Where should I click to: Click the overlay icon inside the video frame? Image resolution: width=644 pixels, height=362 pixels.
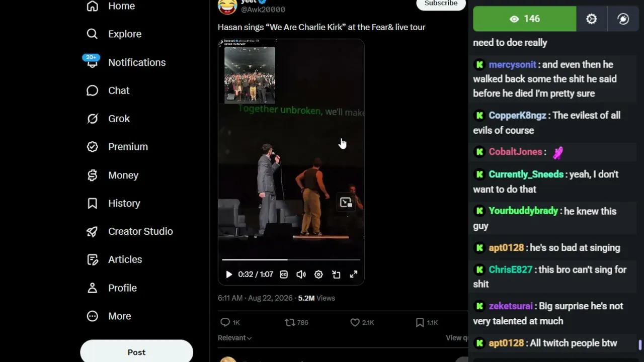pyautogui.click(x=346, y=202)
